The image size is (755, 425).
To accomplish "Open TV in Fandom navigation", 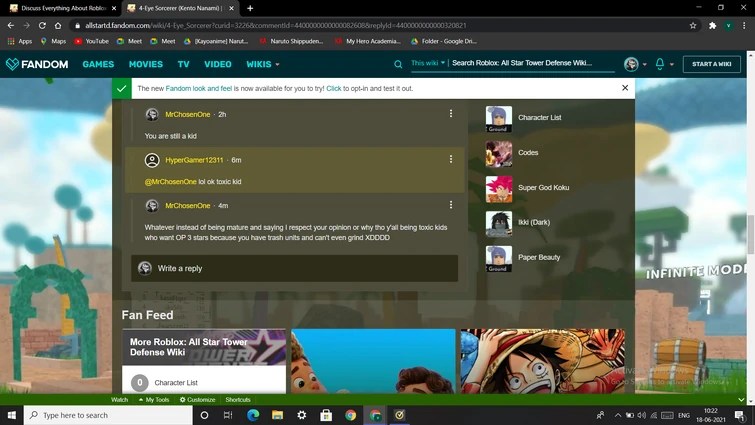I will (183, 64).
